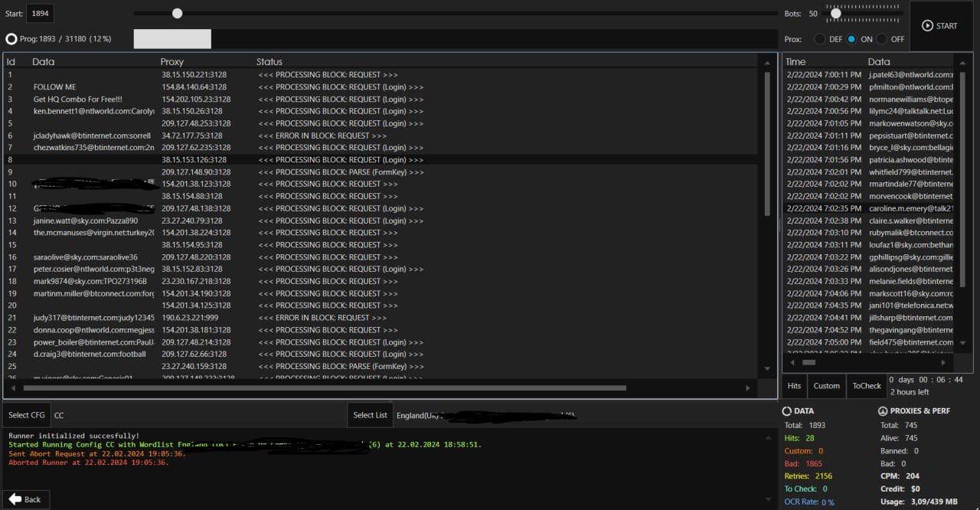980x510 pixels.
Task: Select the OFF proxy radio button
Action: click(x=882, y=39)
